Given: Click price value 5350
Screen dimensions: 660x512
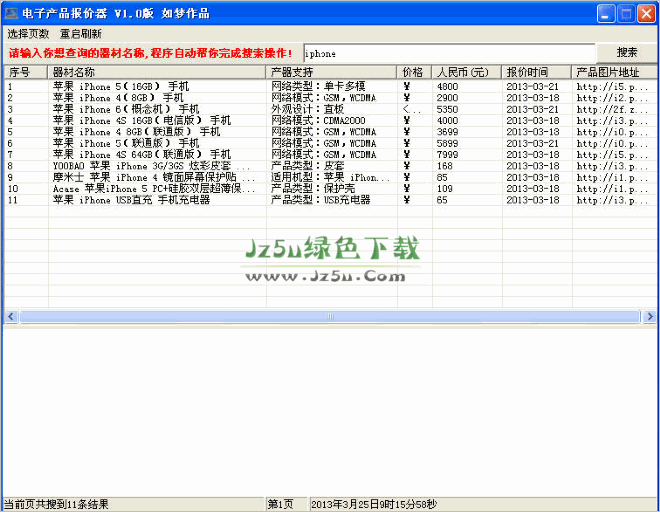Looking at the screenshot, I should pos(447,109).
